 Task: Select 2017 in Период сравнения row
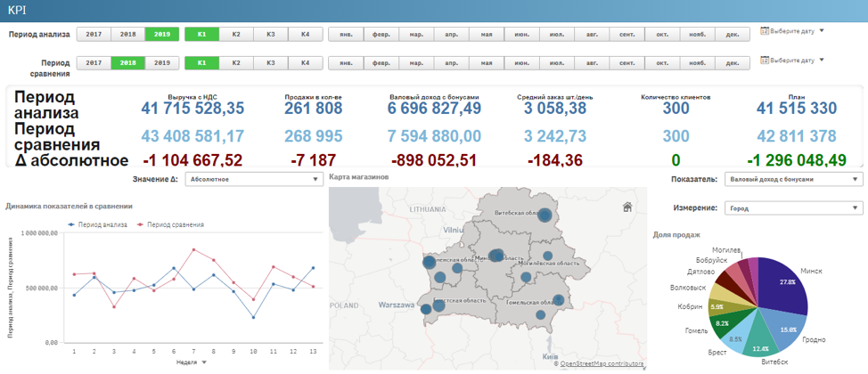coord(94,63)
